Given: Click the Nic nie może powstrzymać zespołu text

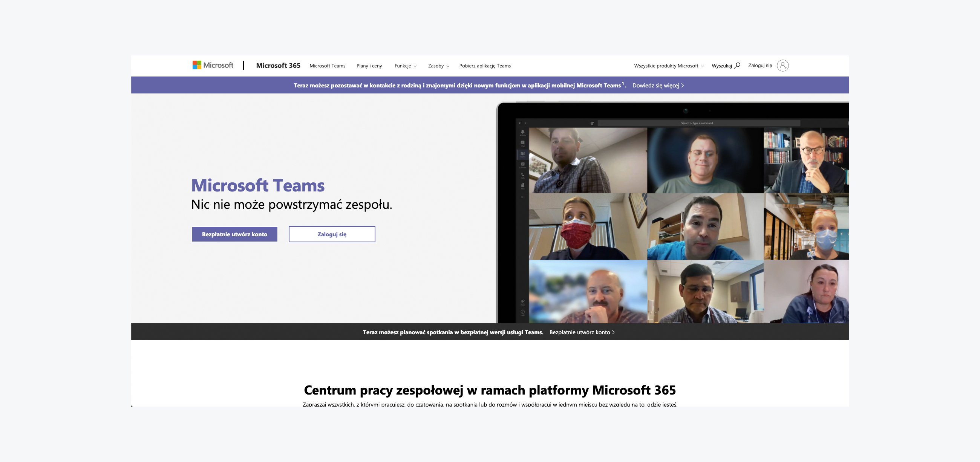Looking at the screenshot, I should pos(291,205).
